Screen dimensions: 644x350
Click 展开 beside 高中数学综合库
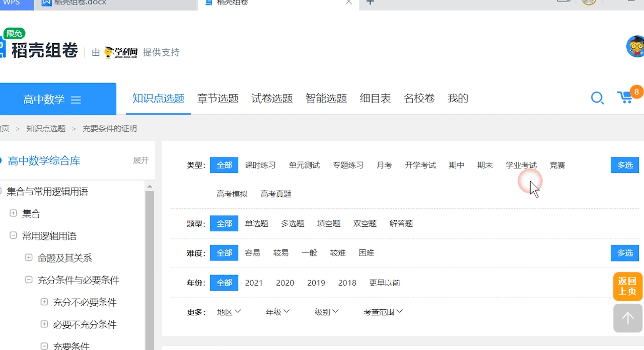point(141,160)
